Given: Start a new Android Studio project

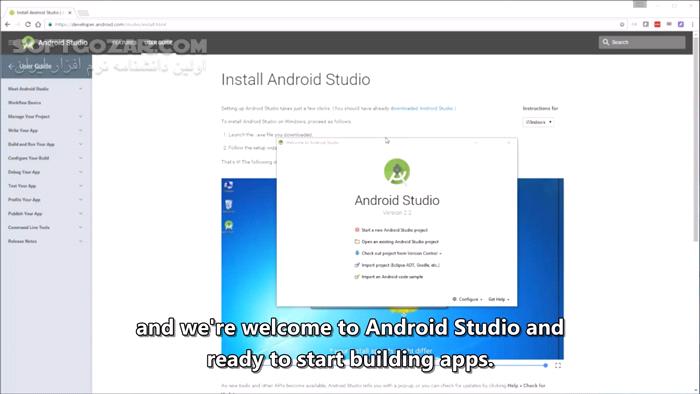Looking at the screenshot, I should coord(395,230).
